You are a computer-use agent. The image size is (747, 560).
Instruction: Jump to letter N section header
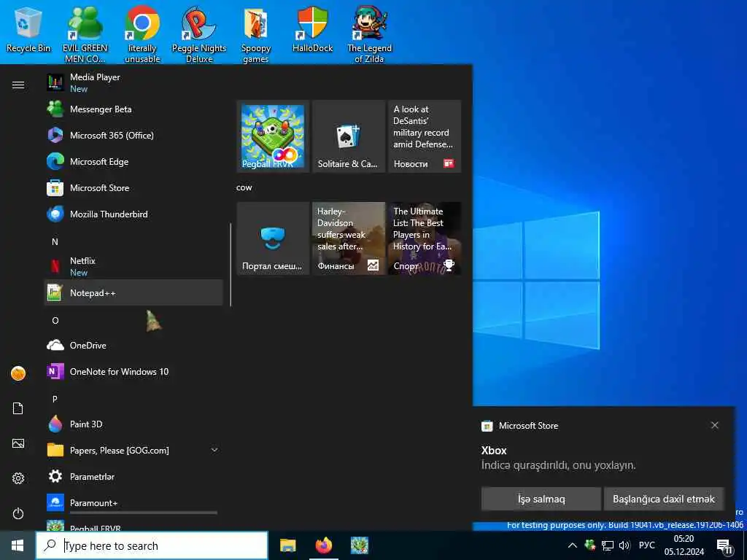[x=55, y=241]
